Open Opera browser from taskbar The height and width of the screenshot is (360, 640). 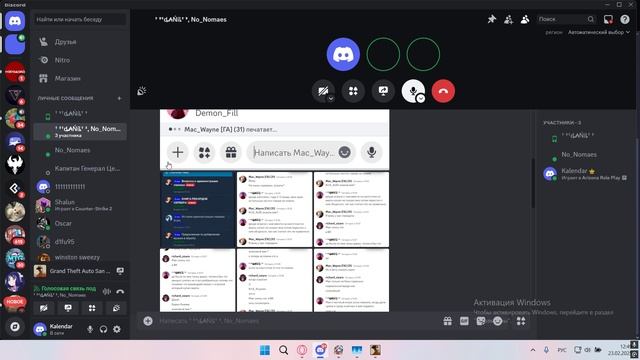[x=302, y=350]
